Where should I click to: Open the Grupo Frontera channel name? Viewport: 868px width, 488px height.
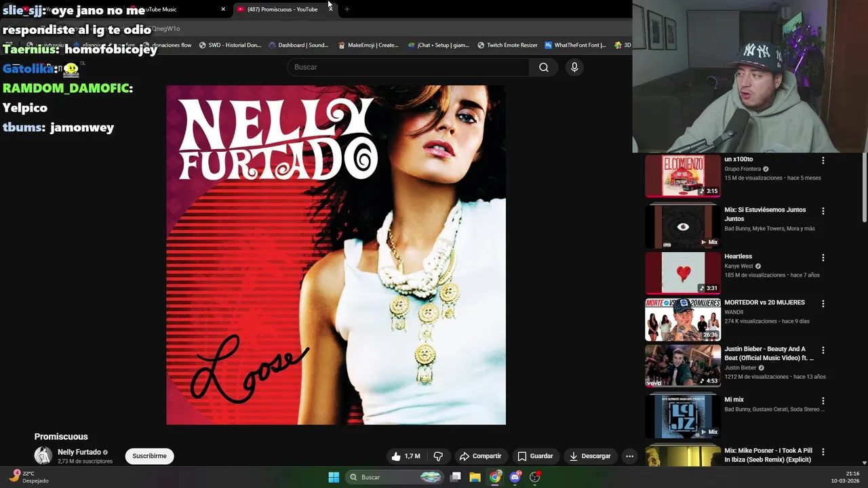pos(743,169)
